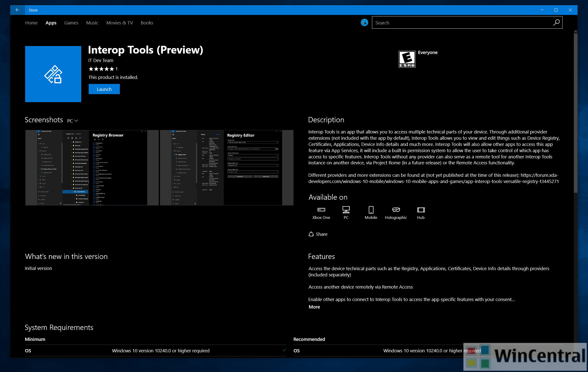This screenshot has height=372, width=588.
Task: Launch the Interop Tools app
Action: pos(104,89)
